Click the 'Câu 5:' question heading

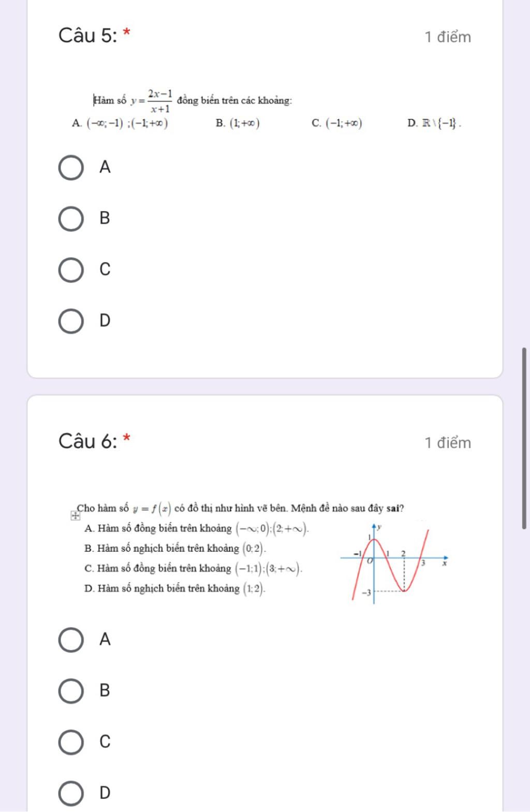[88, 36]
